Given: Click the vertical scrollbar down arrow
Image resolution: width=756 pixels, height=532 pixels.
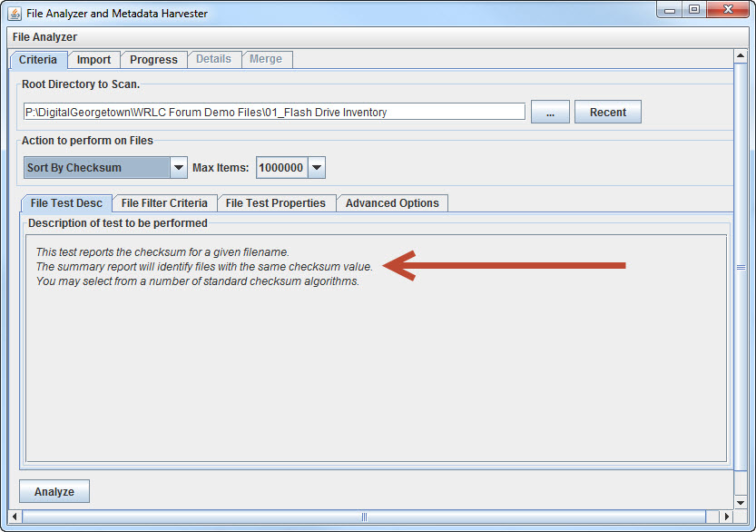Looking at the screenshot, I should coord(741,502).
